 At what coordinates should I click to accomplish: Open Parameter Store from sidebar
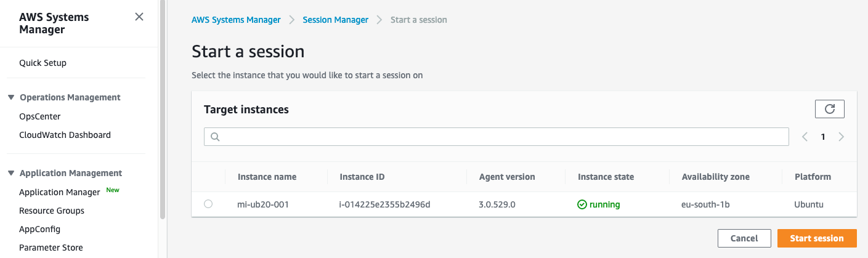[51, 248]
